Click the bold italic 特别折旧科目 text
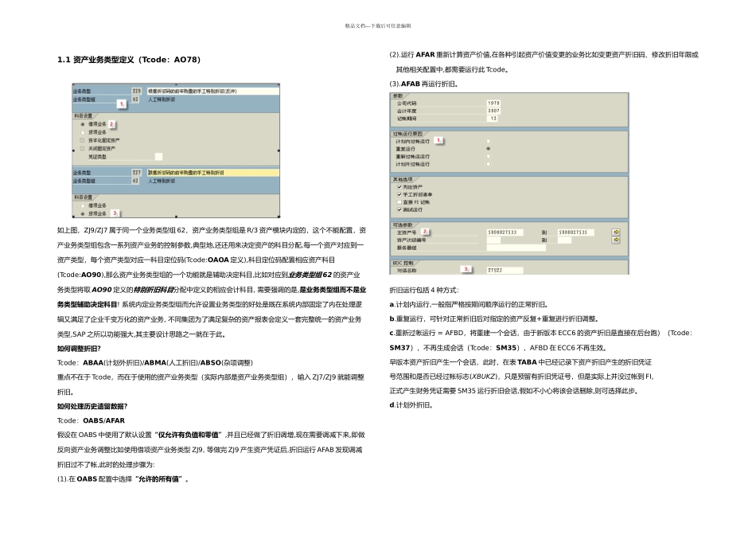The image size is (756, 535). coord(154,290)
